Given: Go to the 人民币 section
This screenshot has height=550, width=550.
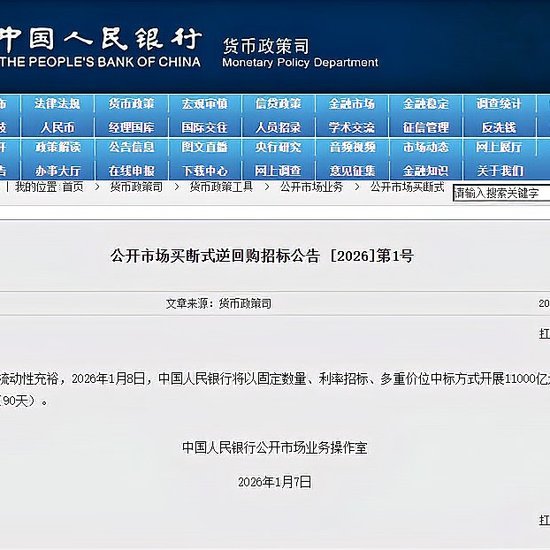Looking at the screenshot, I should coord(58,128).
